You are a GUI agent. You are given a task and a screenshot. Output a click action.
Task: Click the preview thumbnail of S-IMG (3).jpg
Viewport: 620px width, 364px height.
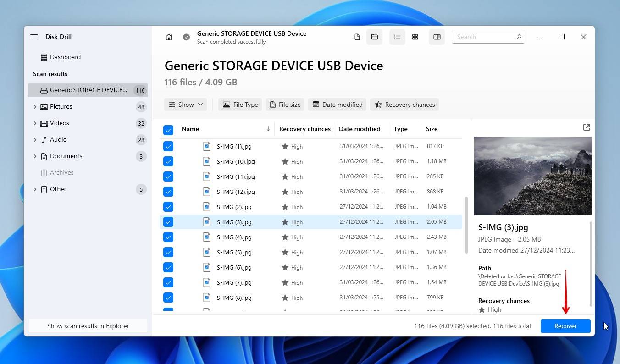tap(533, 176)
